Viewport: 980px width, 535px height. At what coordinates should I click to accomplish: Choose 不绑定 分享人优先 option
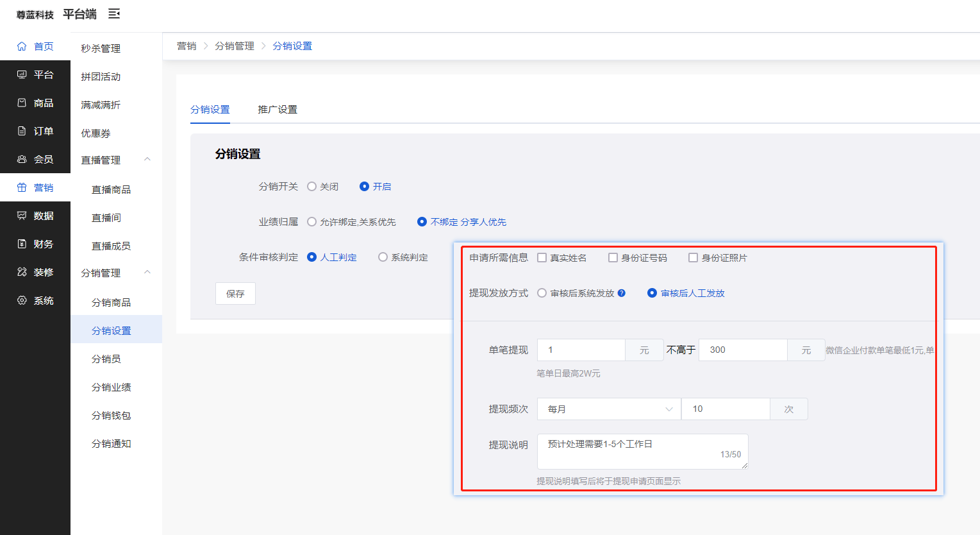click(422, 222)
